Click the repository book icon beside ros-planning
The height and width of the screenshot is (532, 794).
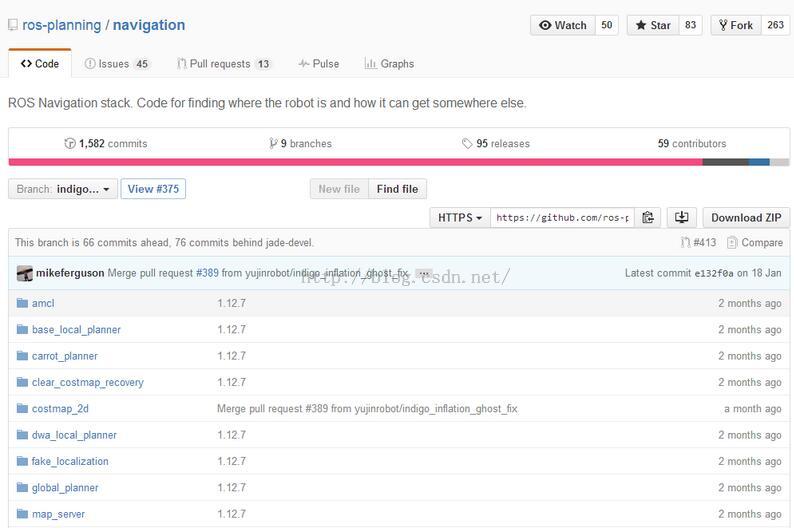pos(13,25)
